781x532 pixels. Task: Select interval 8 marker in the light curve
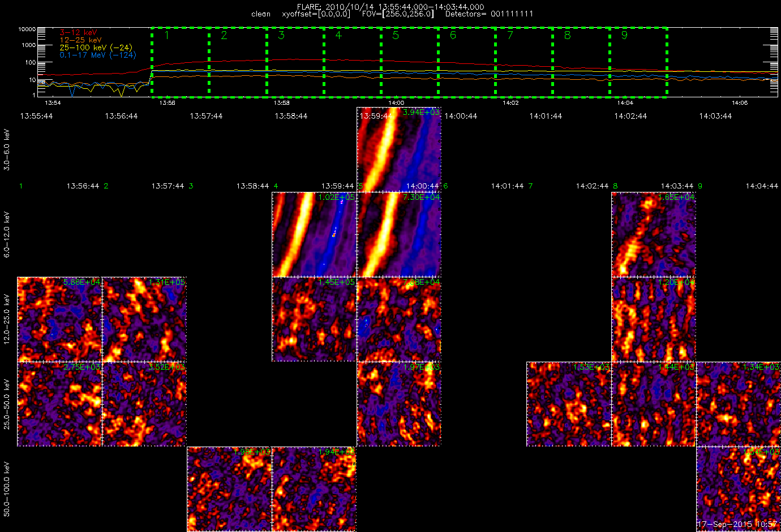point(567,35)
